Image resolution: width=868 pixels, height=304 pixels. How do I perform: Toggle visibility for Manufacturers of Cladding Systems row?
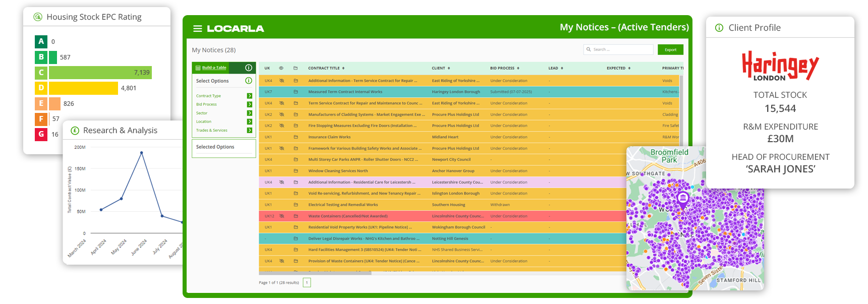point(282,114)
